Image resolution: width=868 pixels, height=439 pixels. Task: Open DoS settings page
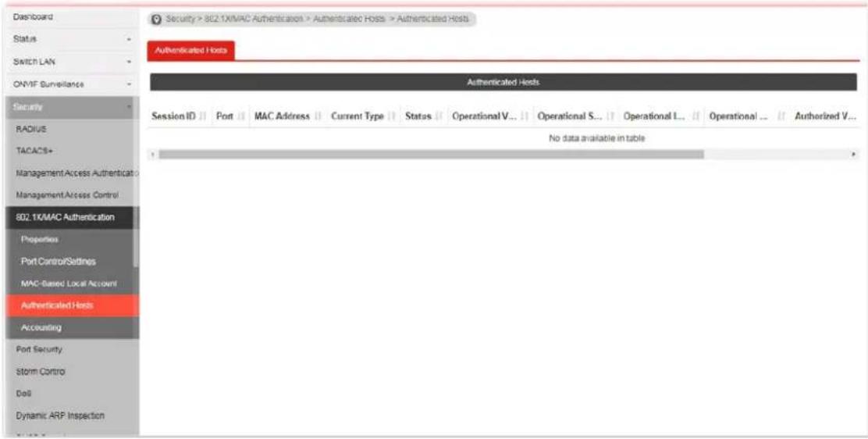73,394
